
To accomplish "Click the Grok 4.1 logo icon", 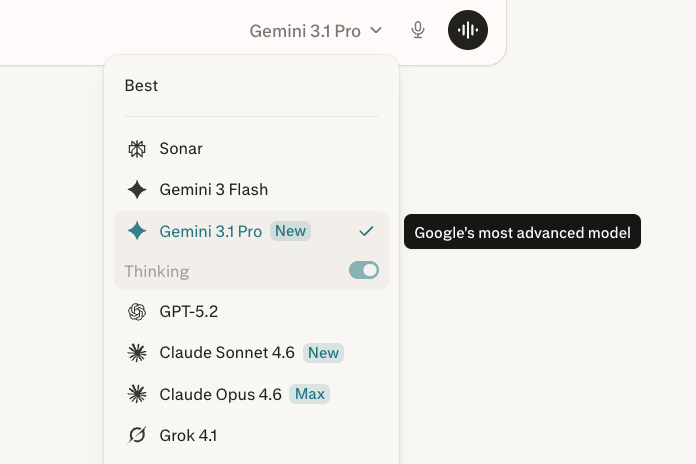I will click(x=137, y=435).
